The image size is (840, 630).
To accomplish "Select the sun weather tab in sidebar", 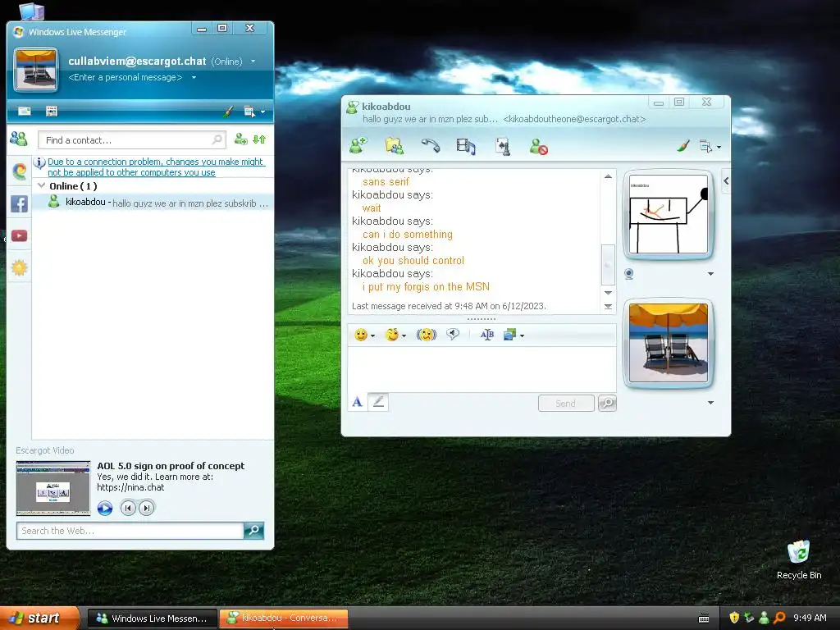I will click(20, 267).
